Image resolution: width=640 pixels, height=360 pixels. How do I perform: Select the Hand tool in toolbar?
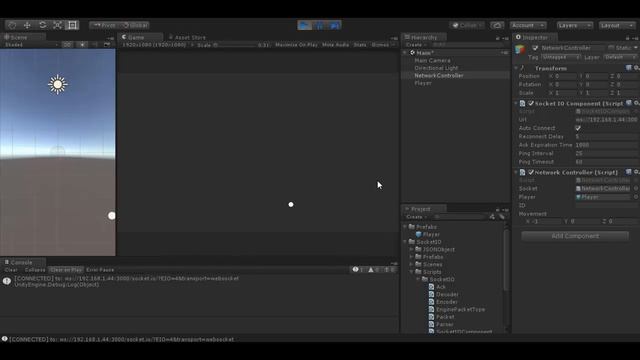pyautogui.click(x=12, y=25)
